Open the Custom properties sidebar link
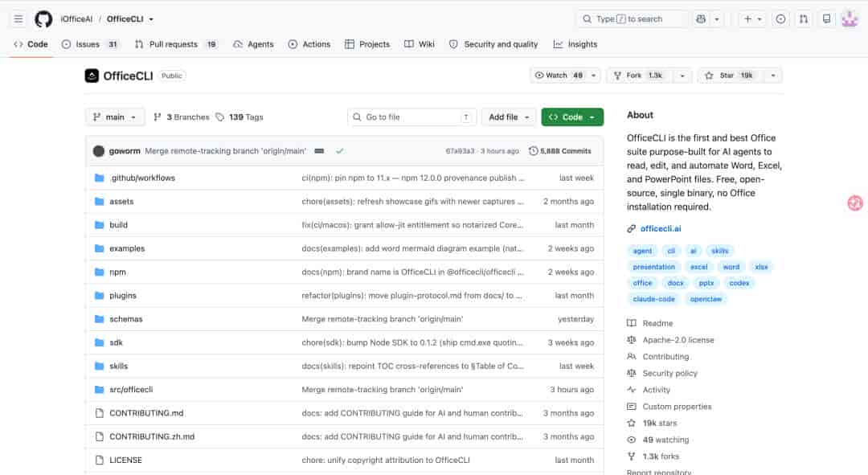 (677, 407)
